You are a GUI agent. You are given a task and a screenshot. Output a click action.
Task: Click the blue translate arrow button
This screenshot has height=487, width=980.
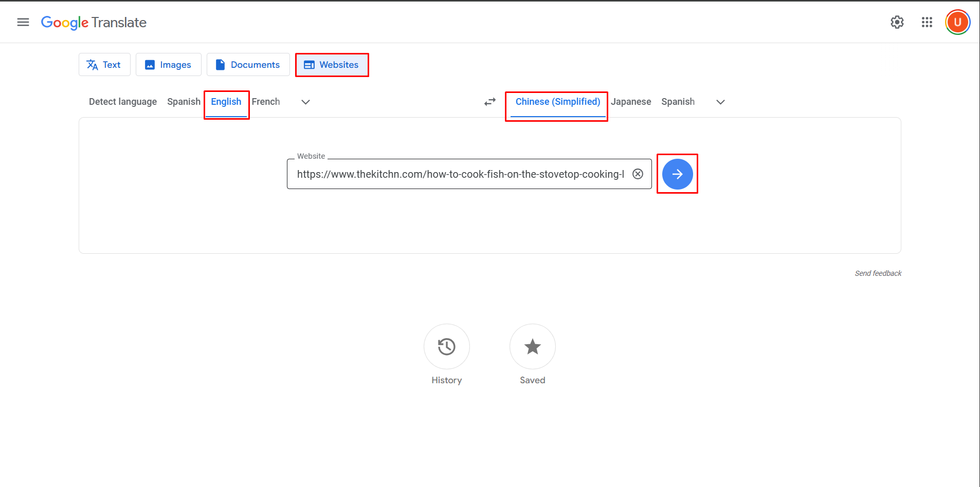click(677, 174)
